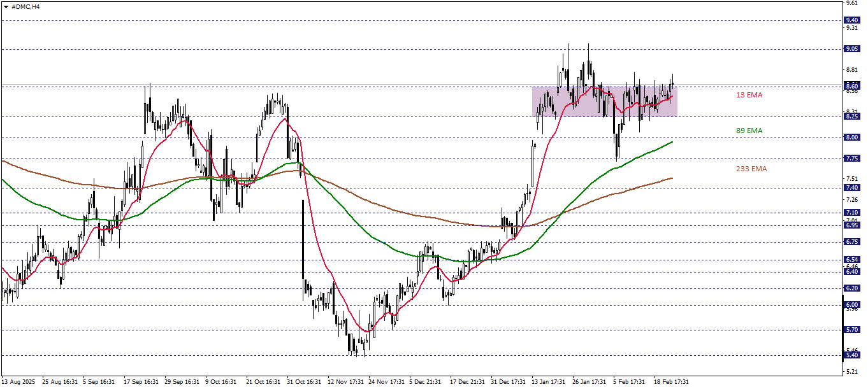868x389 pixels.
Task: Select the green 89 EMA text label
Action: point(749,131)
